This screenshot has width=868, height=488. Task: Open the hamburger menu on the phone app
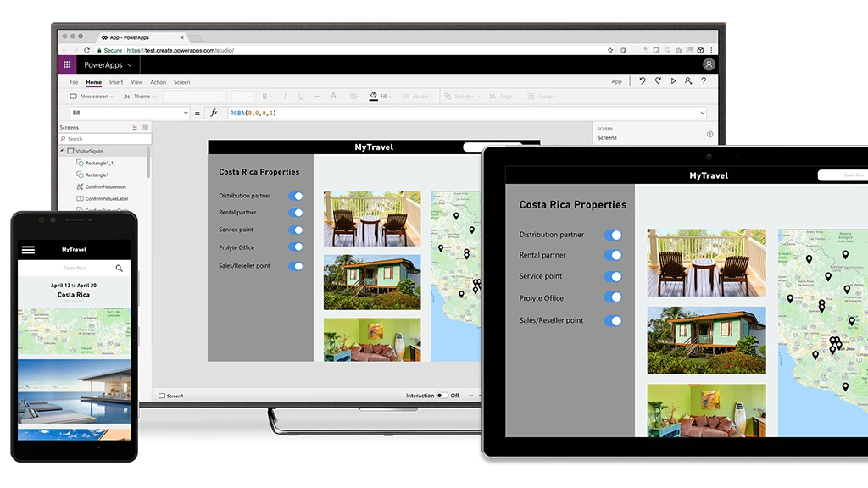pos(28,250)
